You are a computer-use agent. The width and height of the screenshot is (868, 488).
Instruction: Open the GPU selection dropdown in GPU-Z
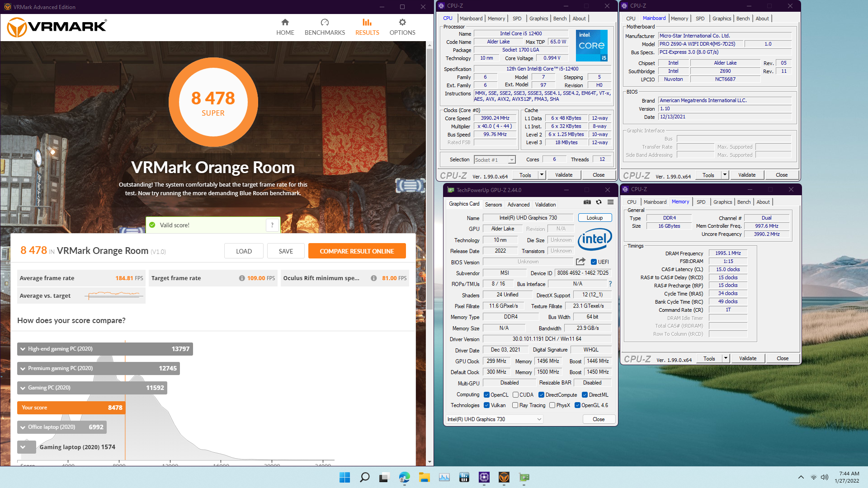click(x=494, y=419)
